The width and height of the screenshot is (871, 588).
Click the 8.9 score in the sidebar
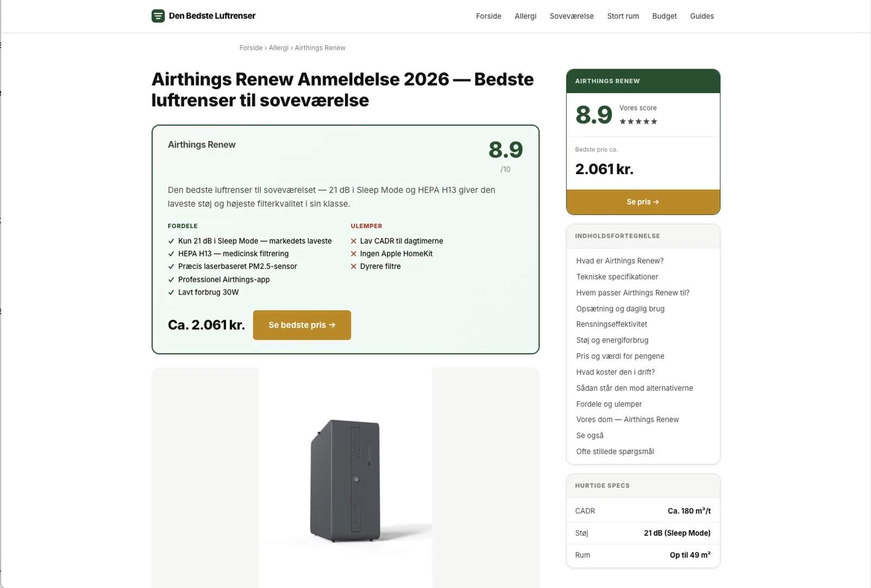(x=593, y=115)
